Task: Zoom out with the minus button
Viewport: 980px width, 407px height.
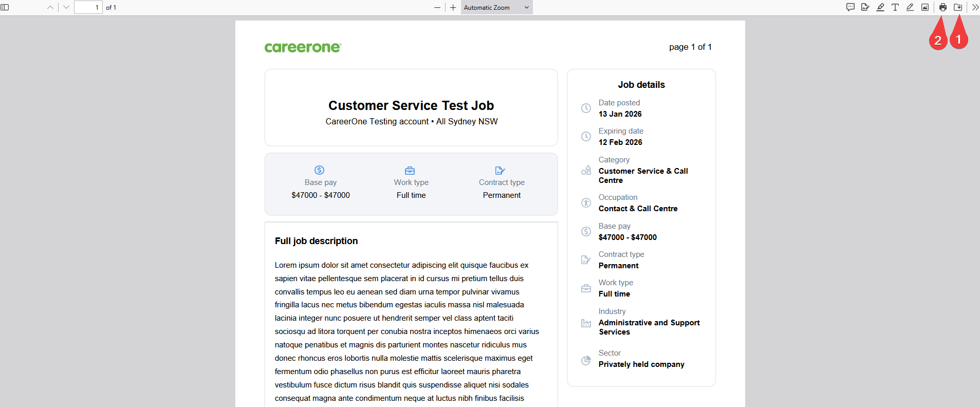Action: (437, 7)
